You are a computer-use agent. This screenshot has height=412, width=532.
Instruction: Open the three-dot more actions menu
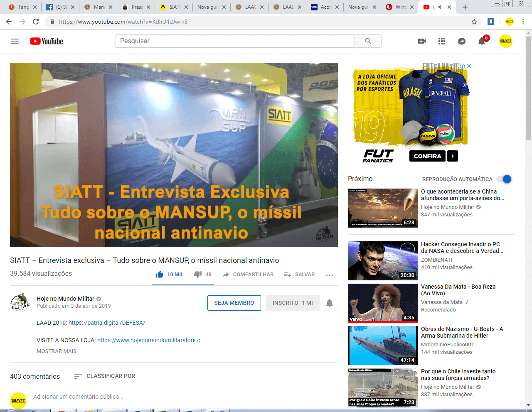point(330,275)
